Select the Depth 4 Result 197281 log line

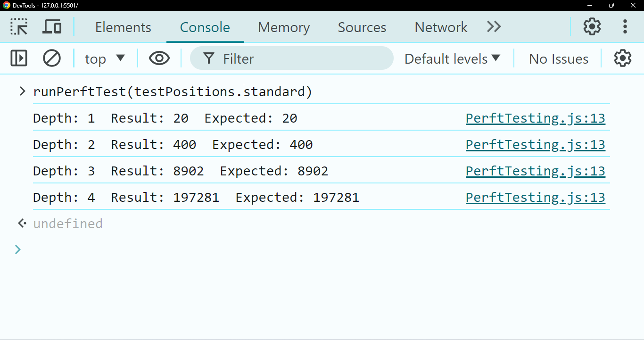[x=196, y=197]
